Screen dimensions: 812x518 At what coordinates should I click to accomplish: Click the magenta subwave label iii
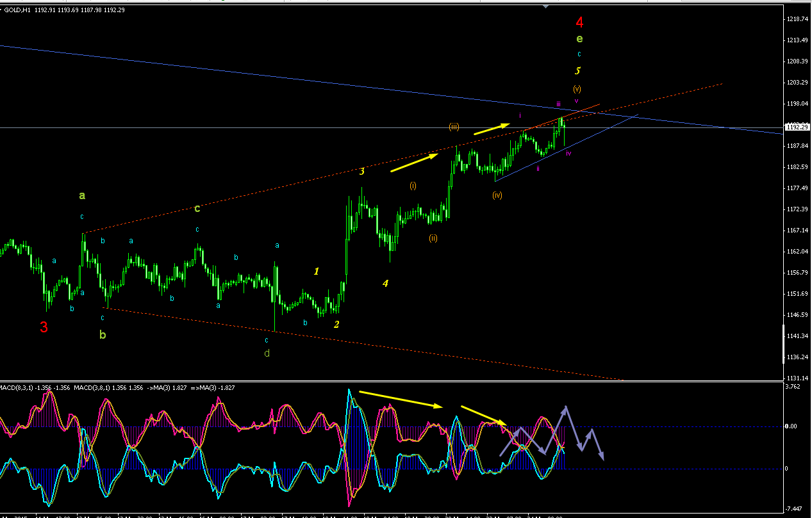(558, 104)
